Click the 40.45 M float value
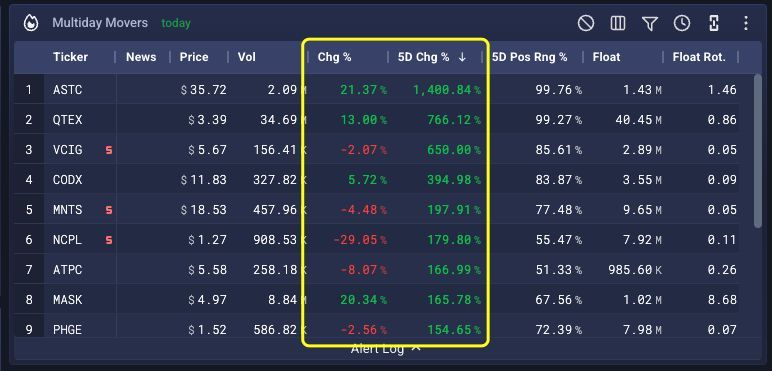This screenshot has height=371, width=772. click(639, 120)
